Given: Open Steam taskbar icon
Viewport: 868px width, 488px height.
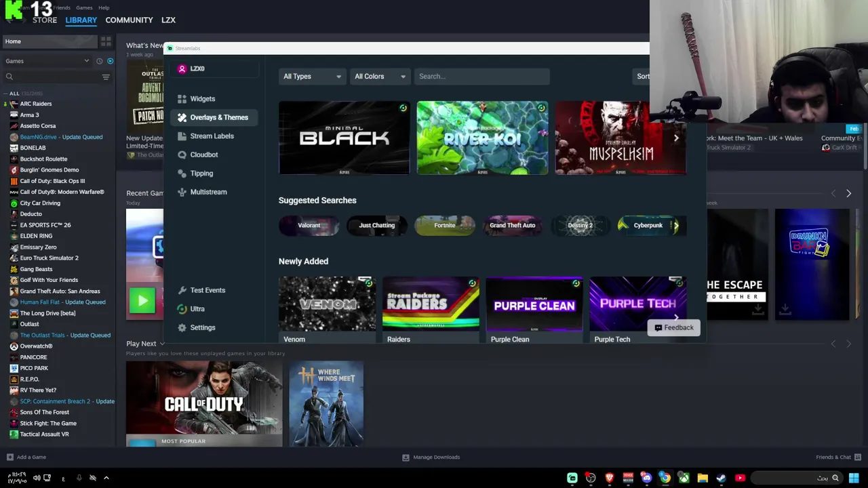Looking at the screenshot, I should tap(721, 479).
